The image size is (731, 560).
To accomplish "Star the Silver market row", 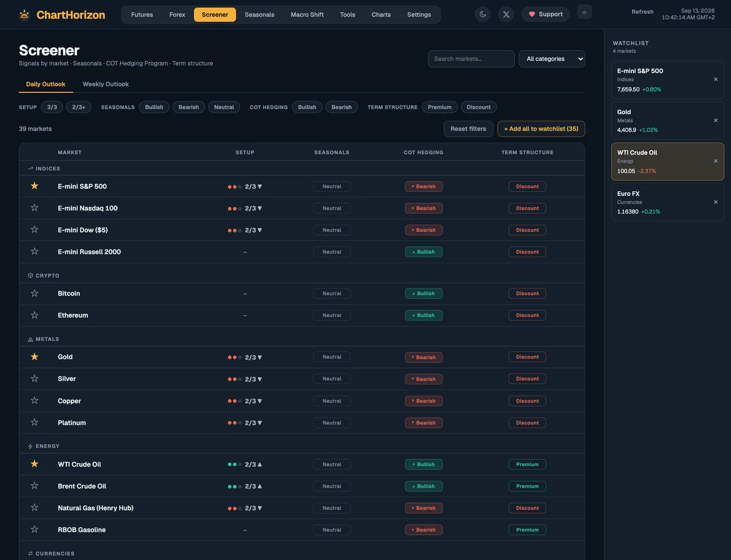I will 34,378.
